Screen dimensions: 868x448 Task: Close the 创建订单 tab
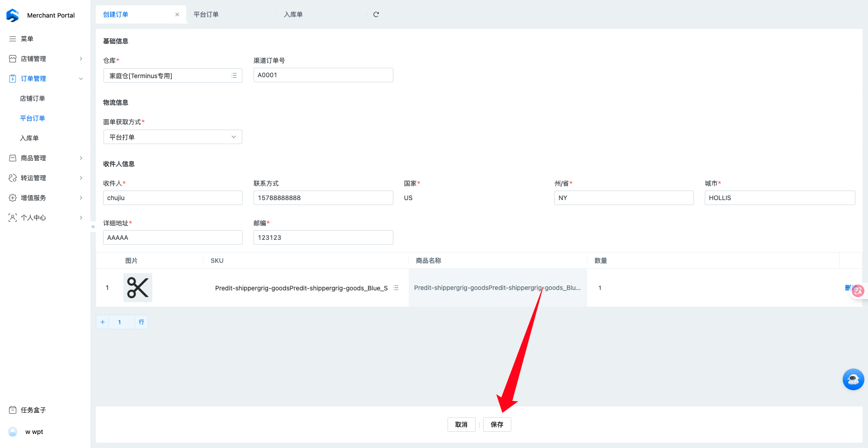[177, 14]
